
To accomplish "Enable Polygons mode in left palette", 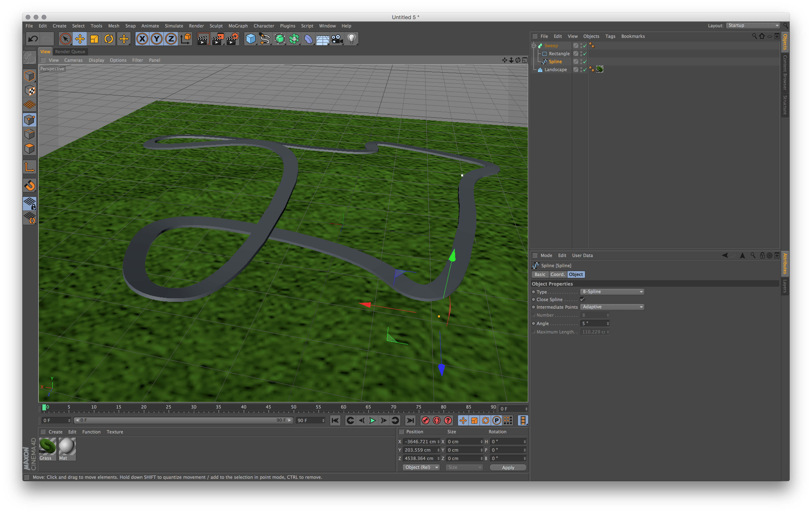I will 30,149.
